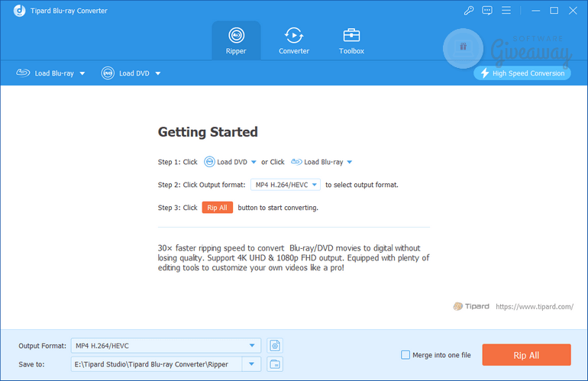
Task: Open the Ripper tab
Action: [x=236, y=41]
